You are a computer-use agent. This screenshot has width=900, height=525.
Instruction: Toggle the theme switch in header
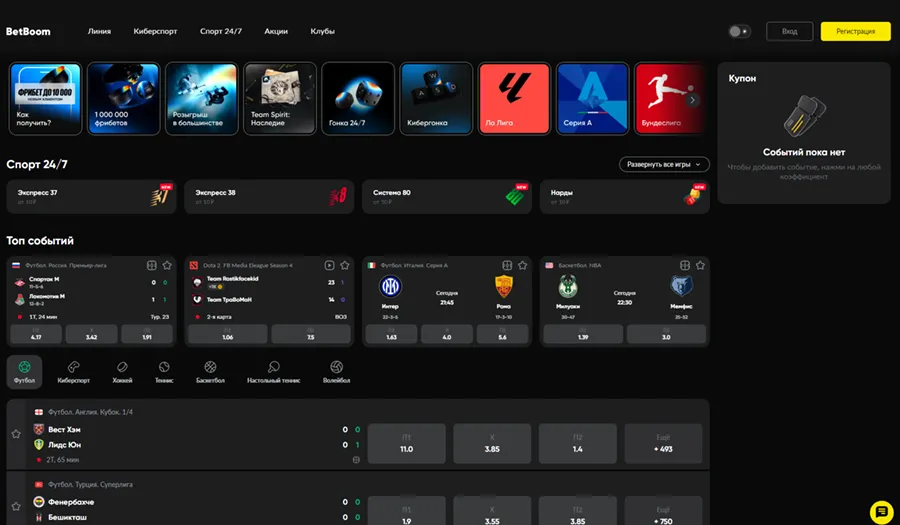739,32
